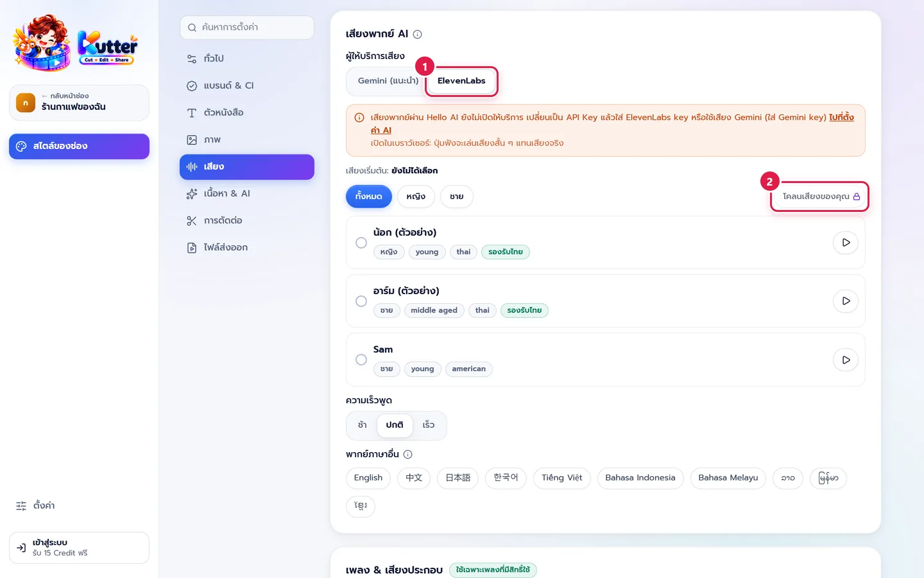924x578 pixels.
Task: Select the น้อก (ตัวอย่าง) voice radio button
Action: 361,243
